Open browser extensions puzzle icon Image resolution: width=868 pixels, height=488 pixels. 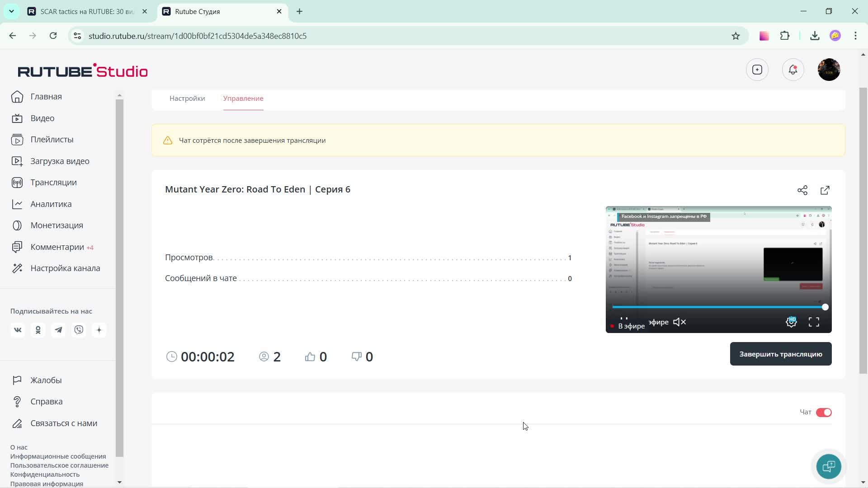[785, 36]
